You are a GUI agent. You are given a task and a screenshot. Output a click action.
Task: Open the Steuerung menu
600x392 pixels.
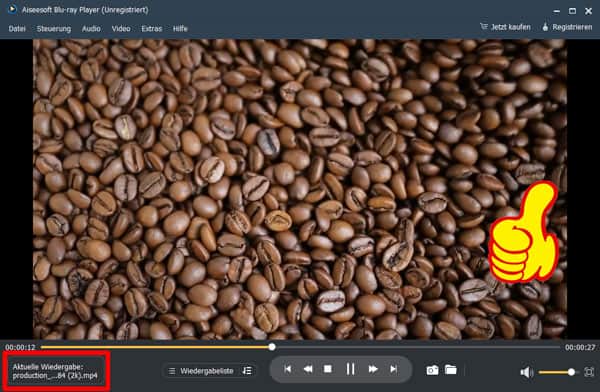click(54, 29)
